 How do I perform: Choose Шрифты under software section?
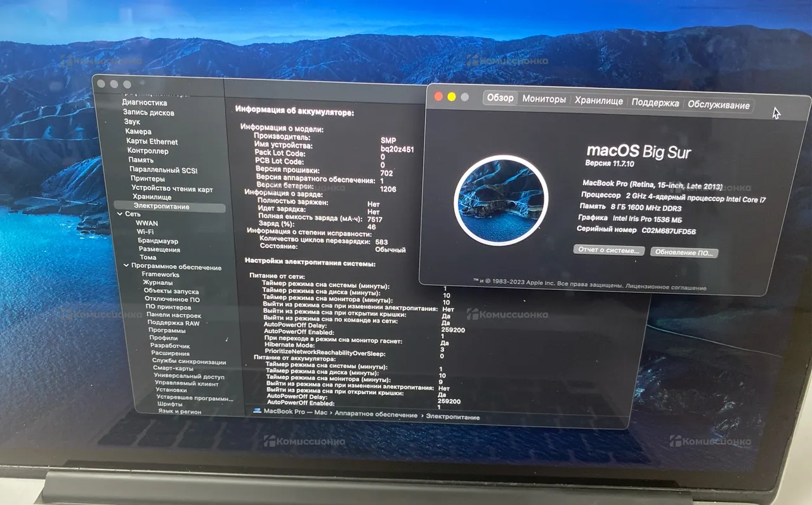click(170, 403)
